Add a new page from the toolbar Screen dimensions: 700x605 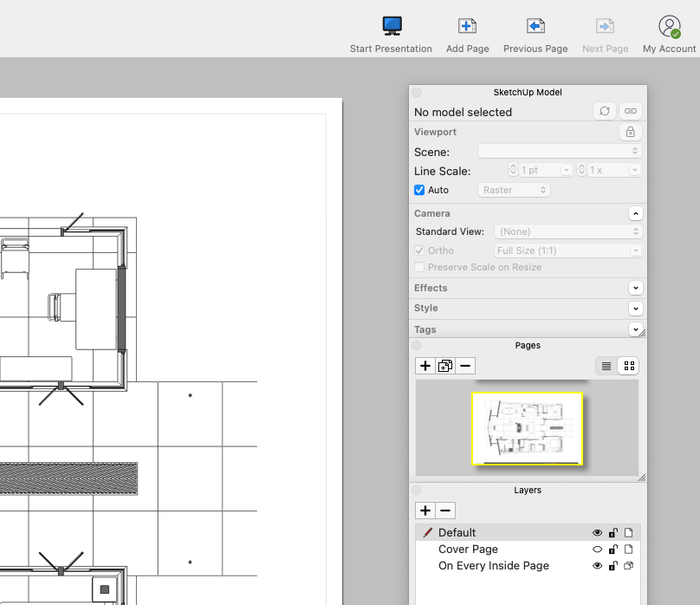click(x=467, y=26)
